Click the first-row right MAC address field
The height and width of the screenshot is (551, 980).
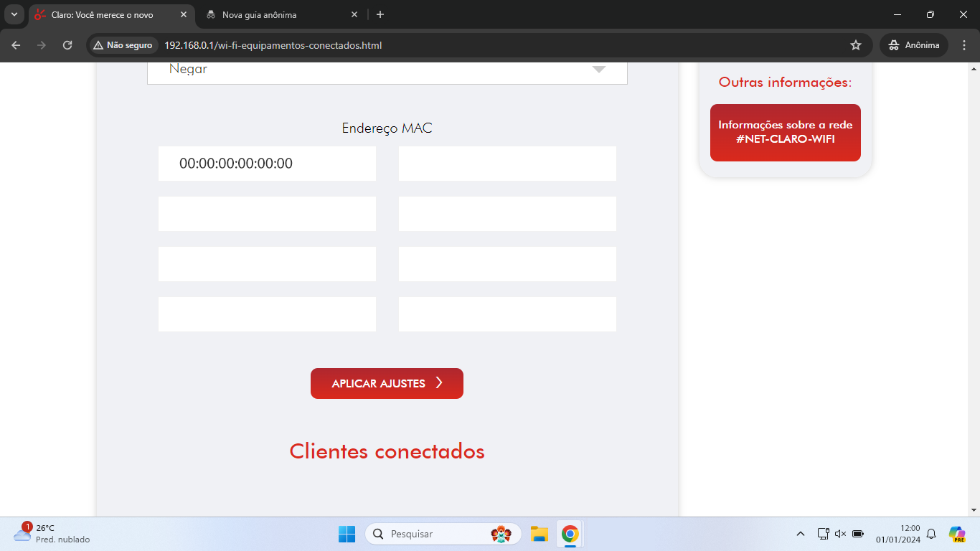click(507, 164)
